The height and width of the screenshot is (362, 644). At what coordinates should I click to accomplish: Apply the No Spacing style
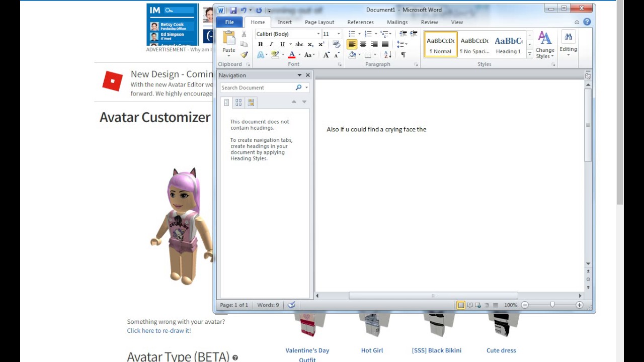click(474, 44)
